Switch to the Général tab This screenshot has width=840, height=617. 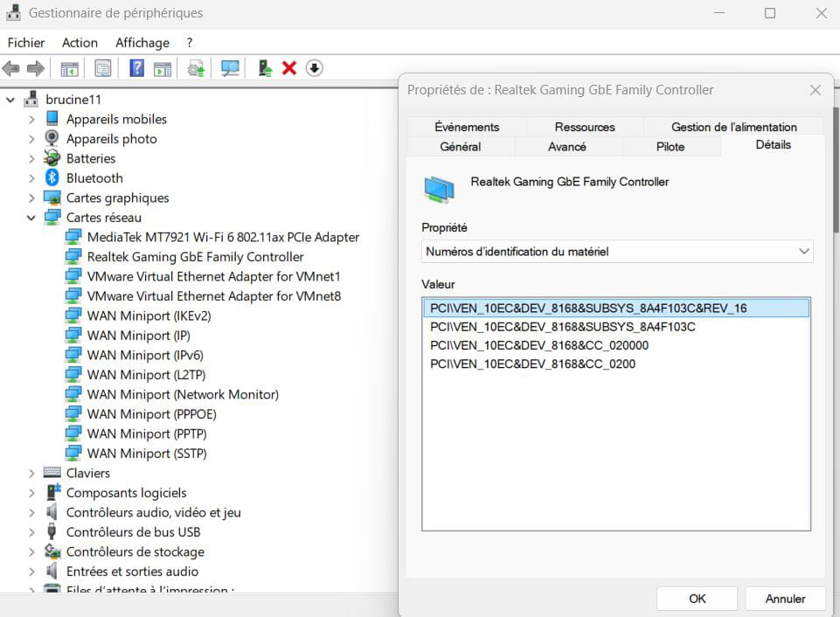click(x=461, y=146)
